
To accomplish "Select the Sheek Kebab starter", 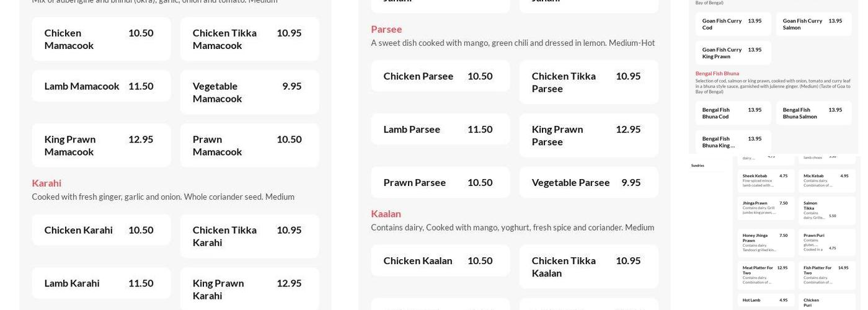I will [765, 180].
